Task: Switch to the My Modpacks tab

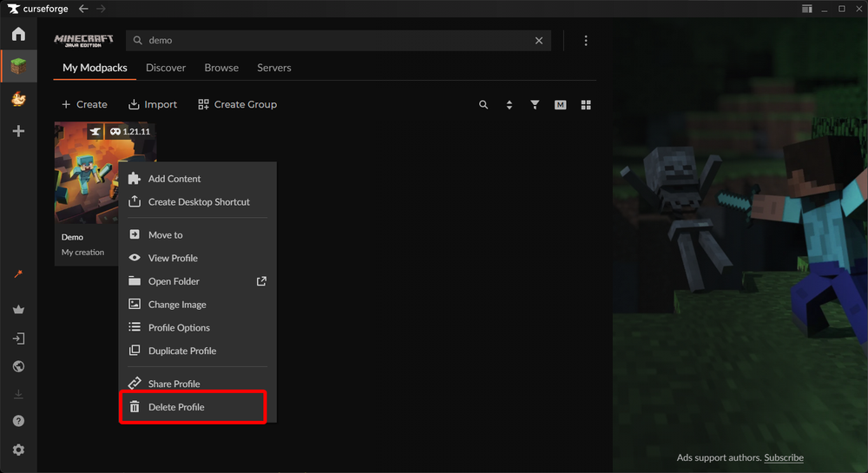Action: (95, 68)
